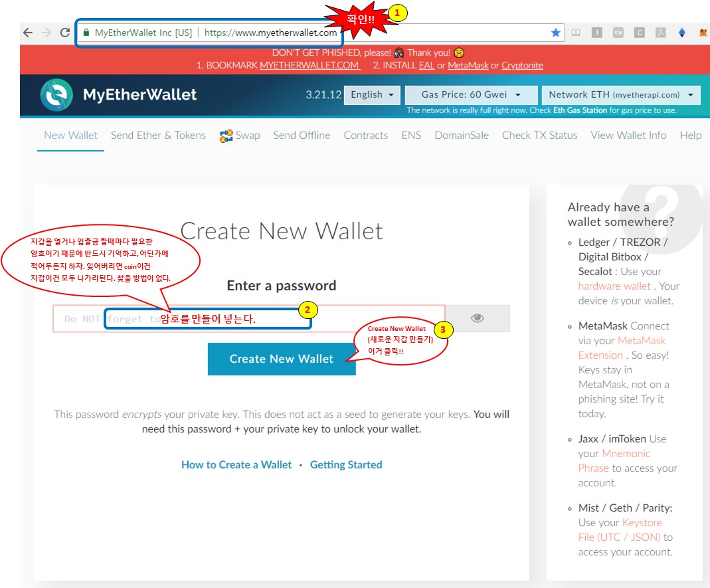This screenshot has width=710, height=588.
Task: Open the Send Ether & Tokens tab
Action: [x=158, y=136]
